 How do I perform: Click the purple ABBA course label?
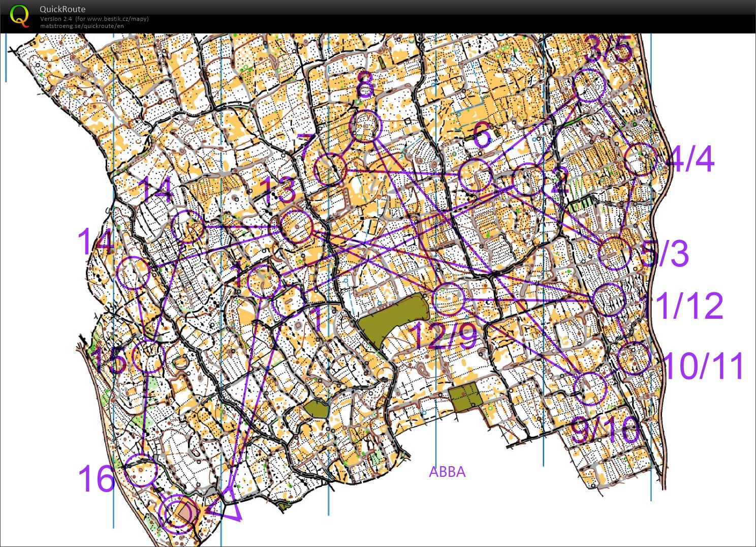pyautogui.click(x=447, y=472)
